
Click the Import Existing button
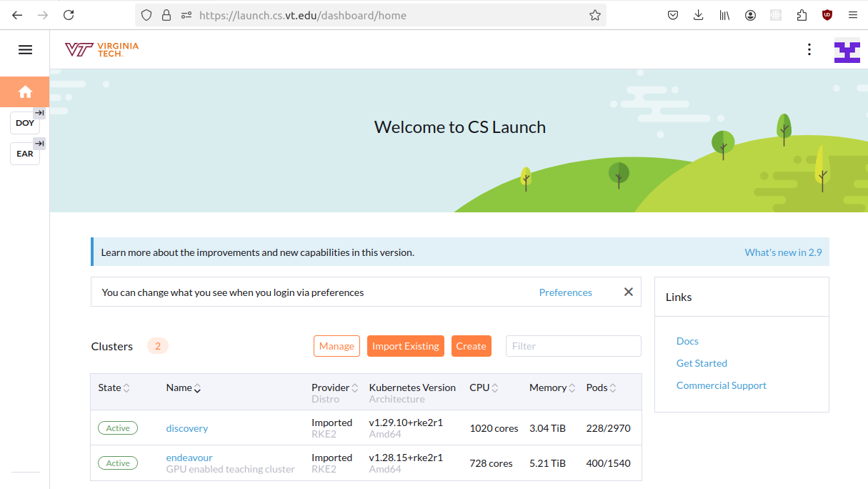click(405, 346)
